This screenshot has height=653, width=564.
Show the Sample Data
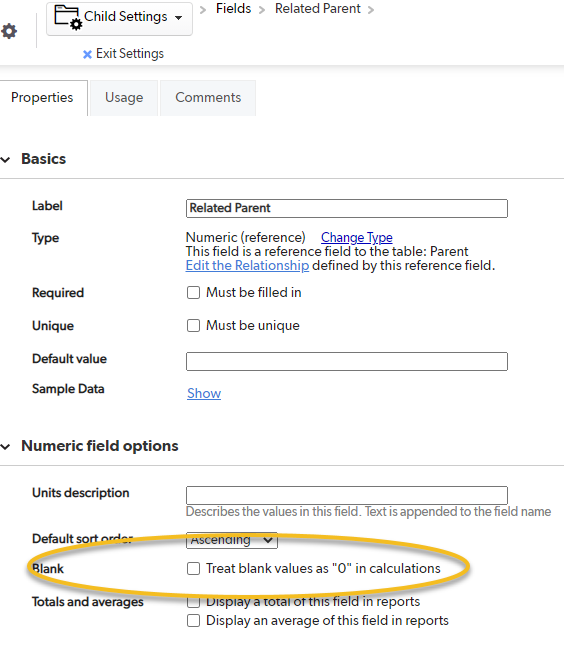(204, 393)
